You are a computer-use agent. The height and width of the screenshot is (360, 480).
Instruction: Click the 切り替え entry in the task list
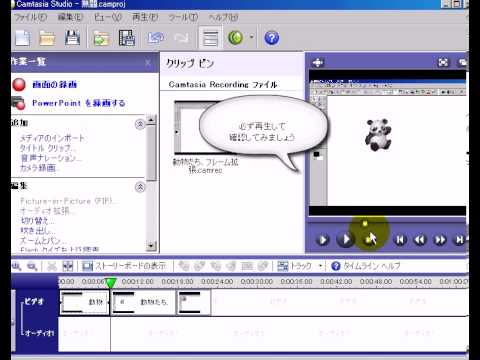click(37, 221)
